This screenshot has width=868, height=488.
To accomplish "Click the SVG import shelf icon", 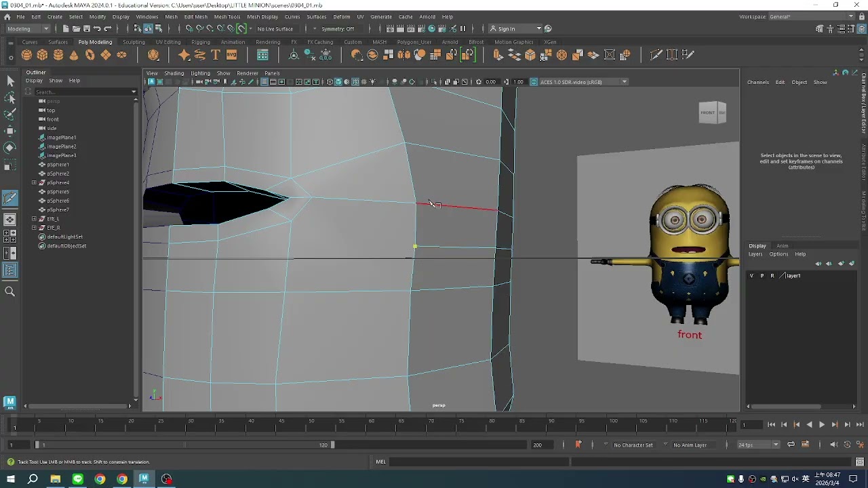I will pos(231,55).
